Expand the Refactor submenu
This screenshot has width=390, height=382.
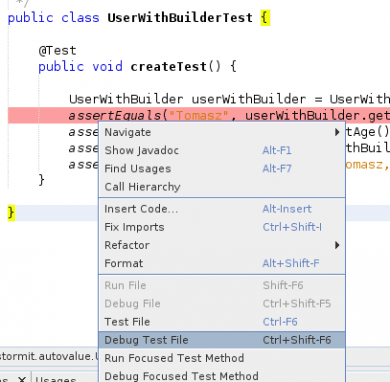pyautogui.click(x=222, y=245)
